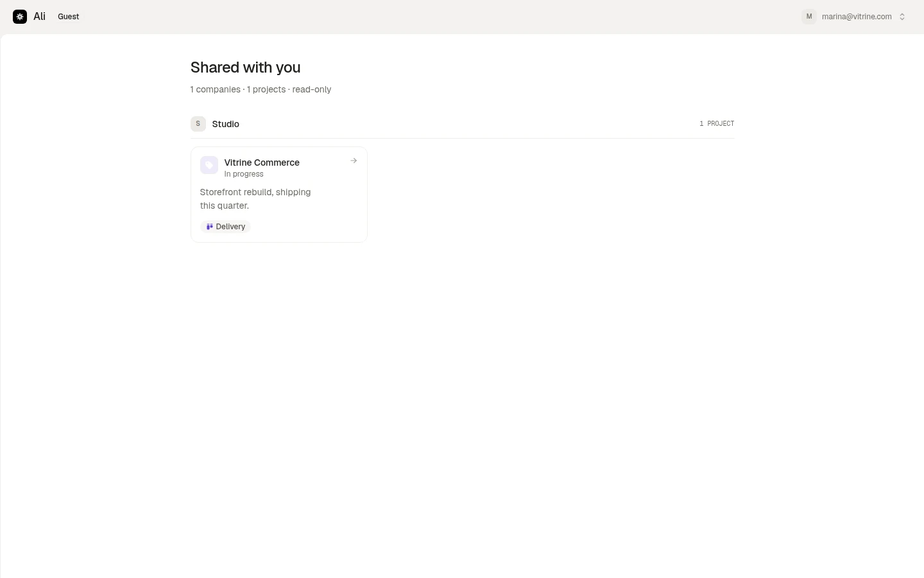Click the Delivery chip board icon

click(209, 227)
